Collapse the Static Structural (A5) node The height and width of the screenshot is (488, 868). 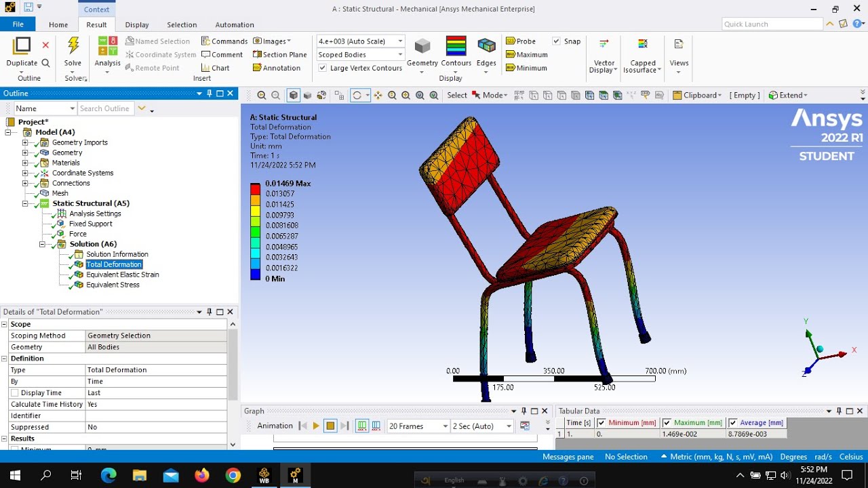(25, 203)
